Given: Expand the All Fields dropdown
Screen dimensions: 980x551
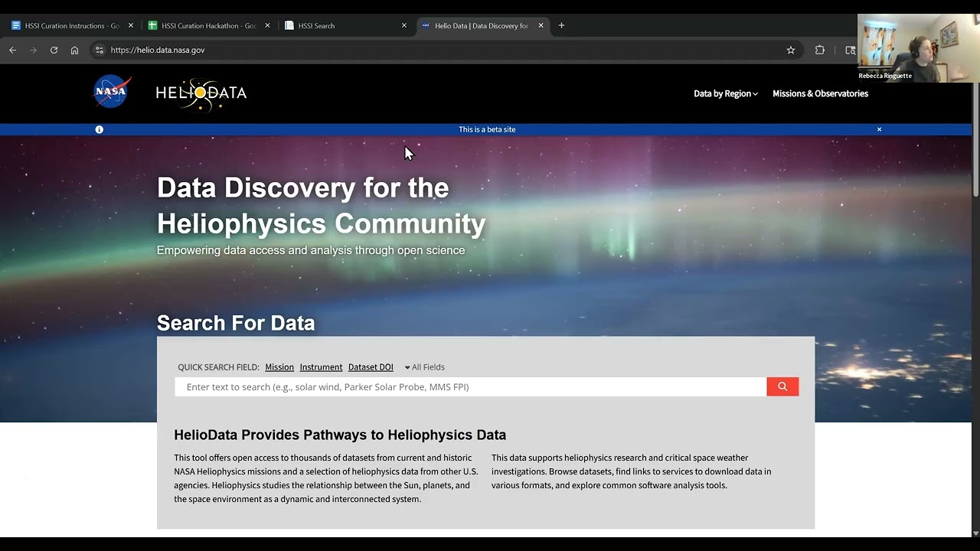Looking at the screenshot, I should (x=424, y=367).
